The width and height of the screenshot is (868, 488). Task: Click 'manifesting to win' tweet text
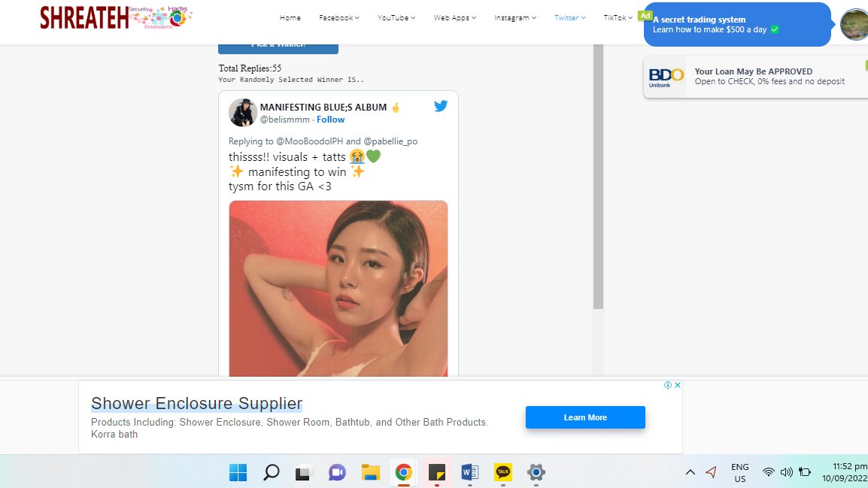pos(297,172)
